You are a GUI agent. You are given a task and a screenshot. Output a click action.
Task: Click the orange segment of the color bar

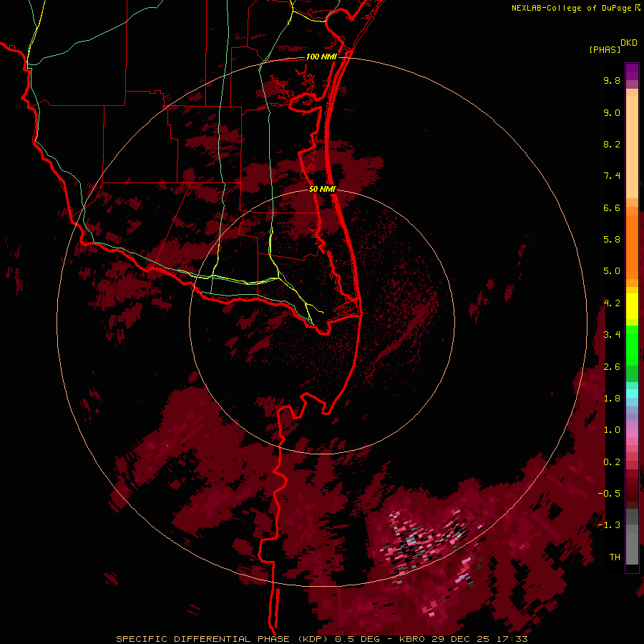click(632, 246)
